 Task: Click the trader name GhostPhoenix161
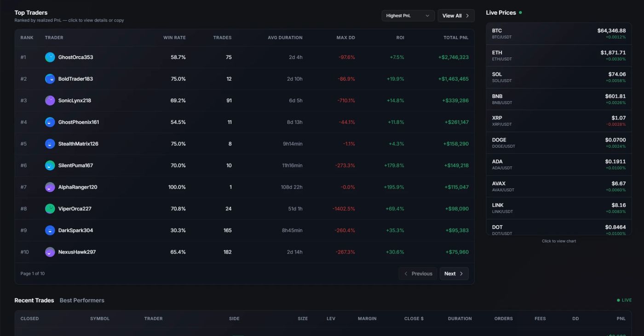tap(79, 122)
